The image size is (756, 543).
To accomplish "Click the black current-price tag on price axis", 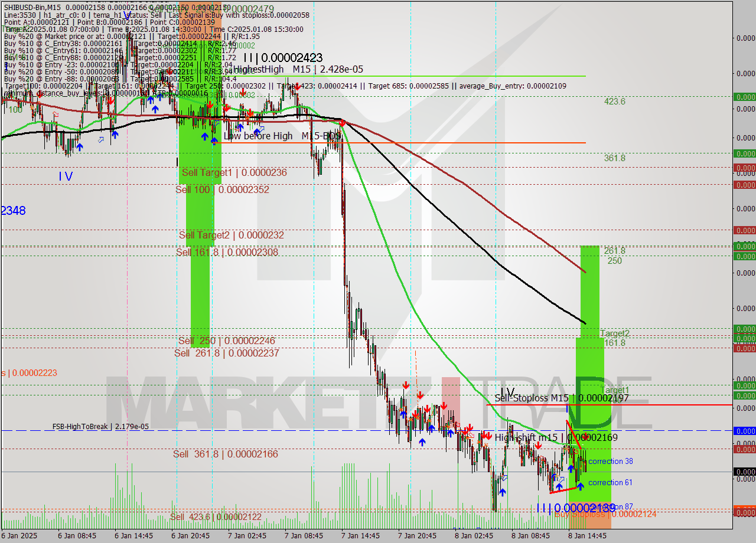I will coord(744,472).
